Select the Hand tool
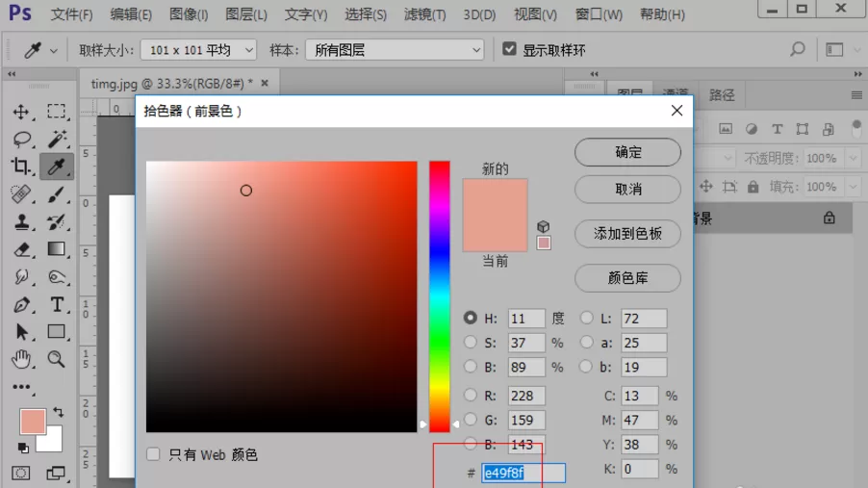 click(21, 359)
